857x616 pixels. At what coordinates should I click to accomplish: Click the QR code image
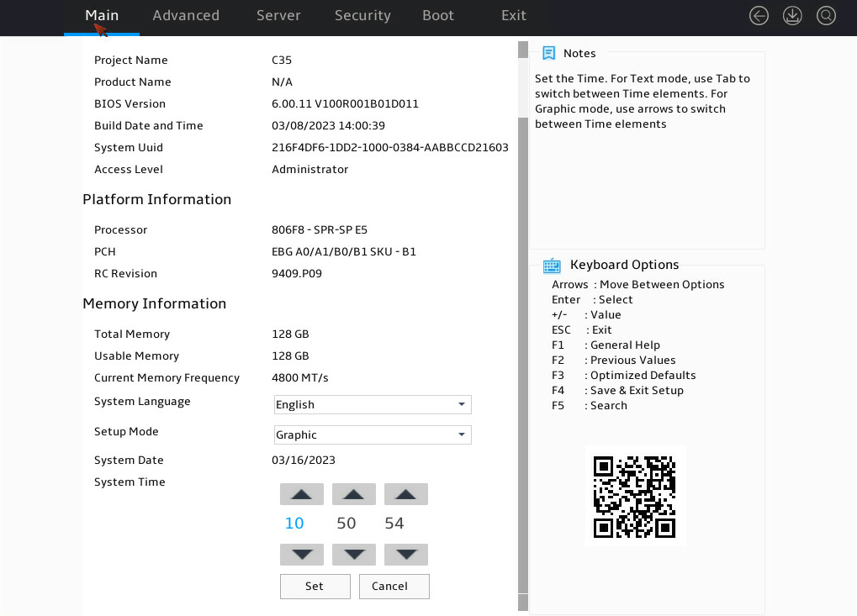(x=635, y=497)
